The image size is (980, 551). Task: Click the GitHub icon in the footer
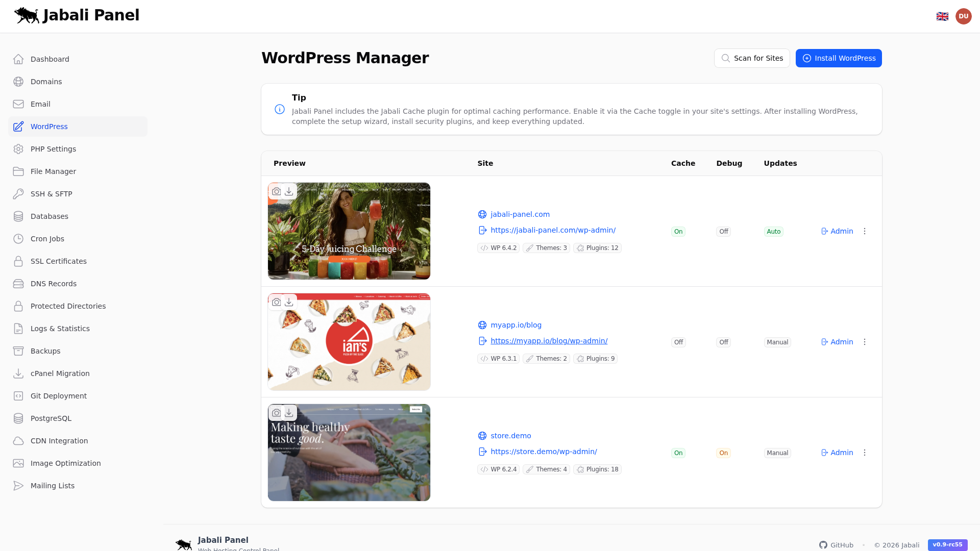(823, 545)
